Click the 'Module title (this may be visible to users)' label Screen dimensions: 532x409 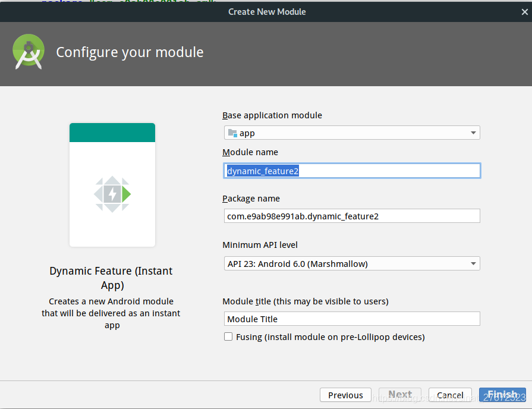[306, 301]
